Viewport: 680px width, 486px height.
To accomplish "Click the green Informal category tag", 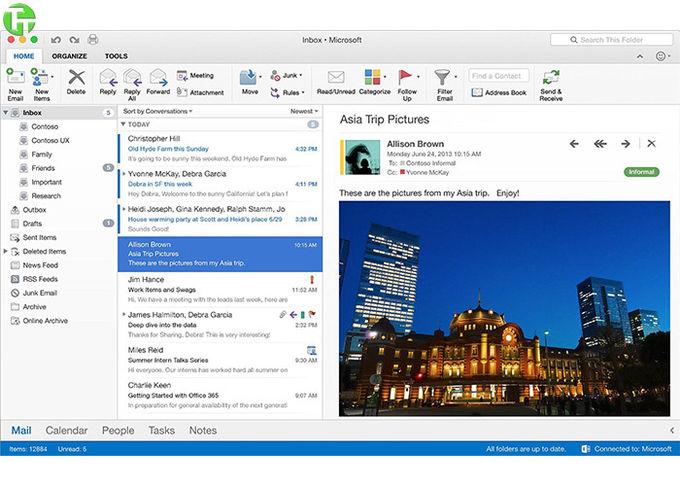I will click(641, 172).
